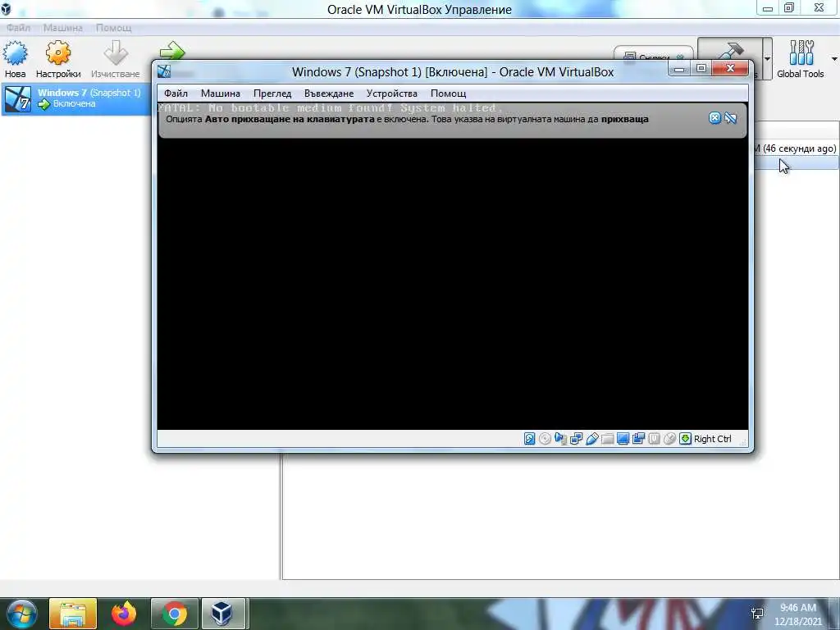This screenshot has height=630, width=840.
Task: Open Файл menu in VM window
Action: click(176, 94)
